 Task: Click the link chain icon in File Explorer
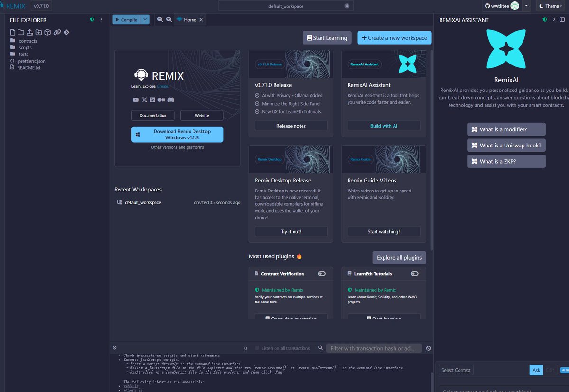tap(57, 32)
